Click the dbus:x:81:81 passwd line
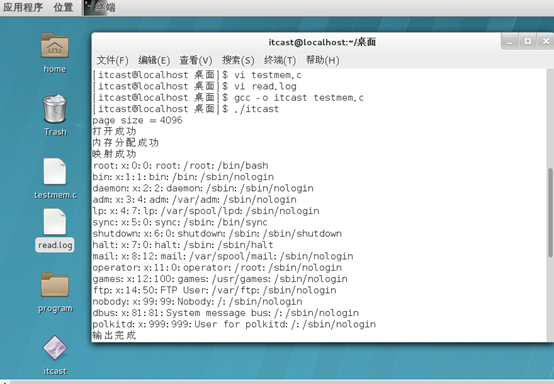554x384 pixels. [225, 313]
